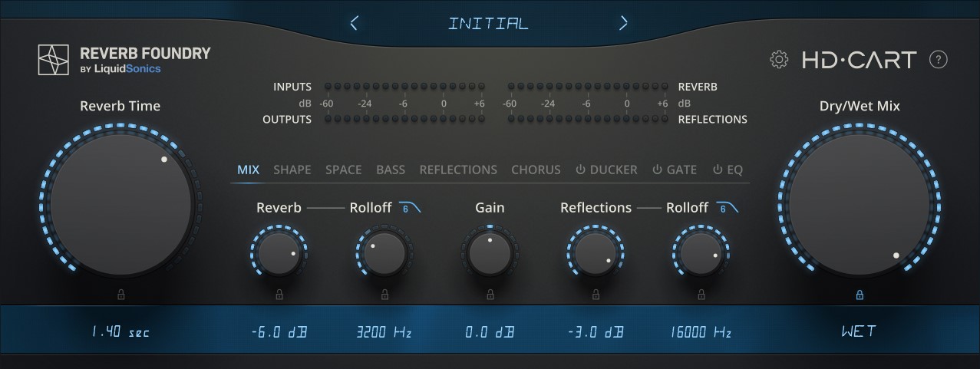
Task: Open the BASS tab
Action: 391,170
